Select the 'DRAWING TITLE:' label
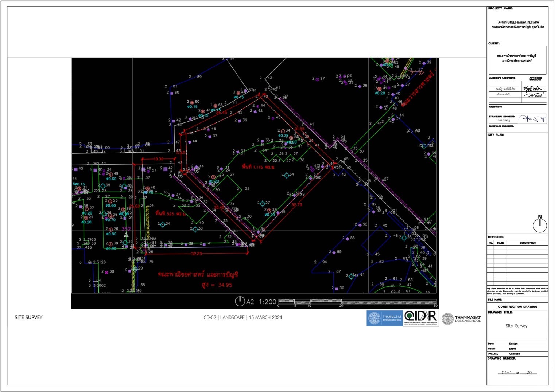This screenshot has width=555, height=392. [x=500, y=312]
